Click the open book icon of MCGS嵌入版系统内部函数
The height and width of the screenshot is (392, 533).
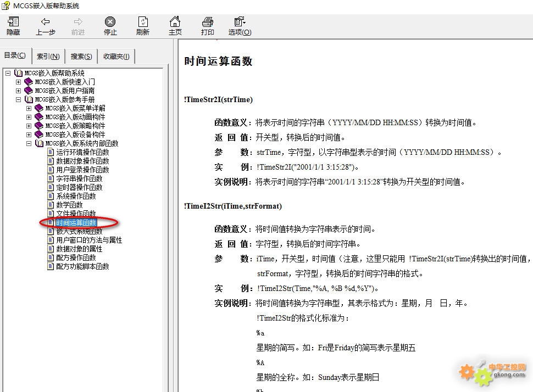click(x=40, y=144)
